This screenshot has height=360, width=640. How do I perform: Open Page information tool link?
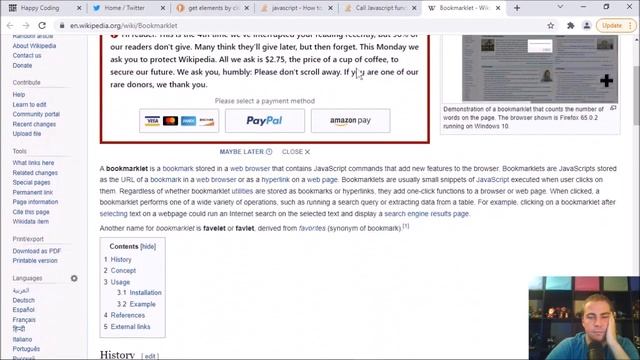[x=35, y=202]
